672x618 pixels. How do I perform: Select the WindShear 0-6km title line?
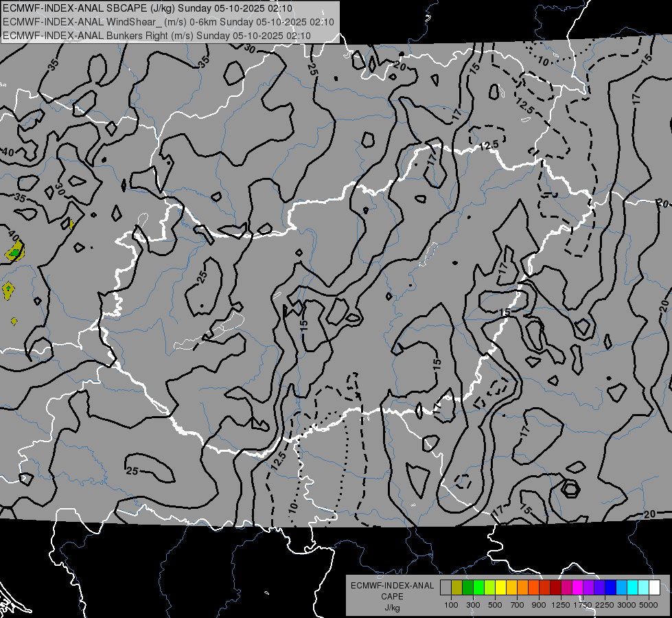[168, 22]
